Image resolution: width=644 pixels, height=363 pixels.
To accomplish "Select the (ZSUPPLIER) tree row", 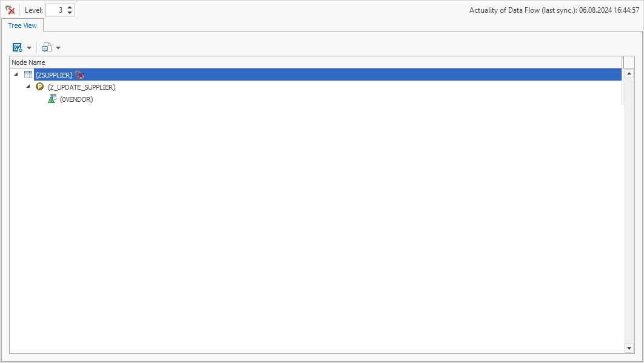I will (54, 75).
